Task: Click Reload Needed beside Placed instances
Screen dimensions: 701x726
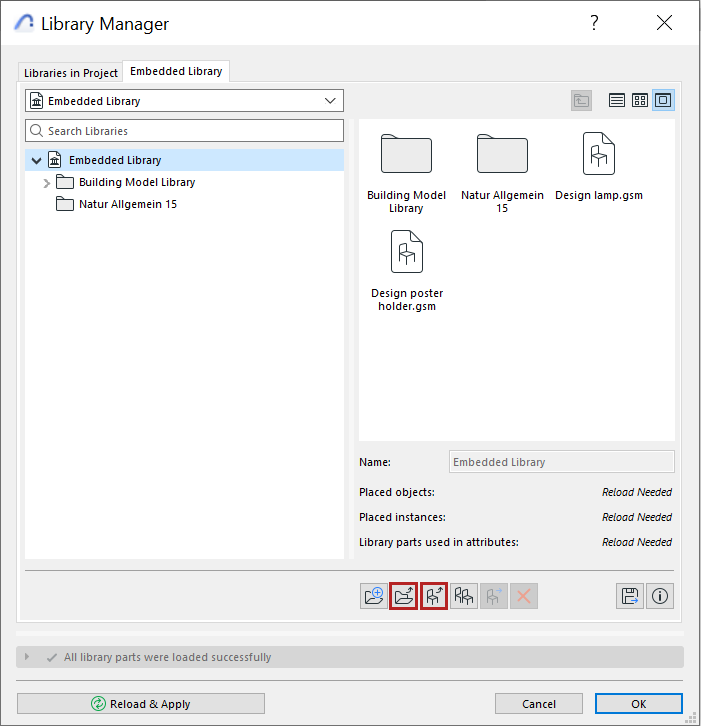Action: (x=637, y=517)
